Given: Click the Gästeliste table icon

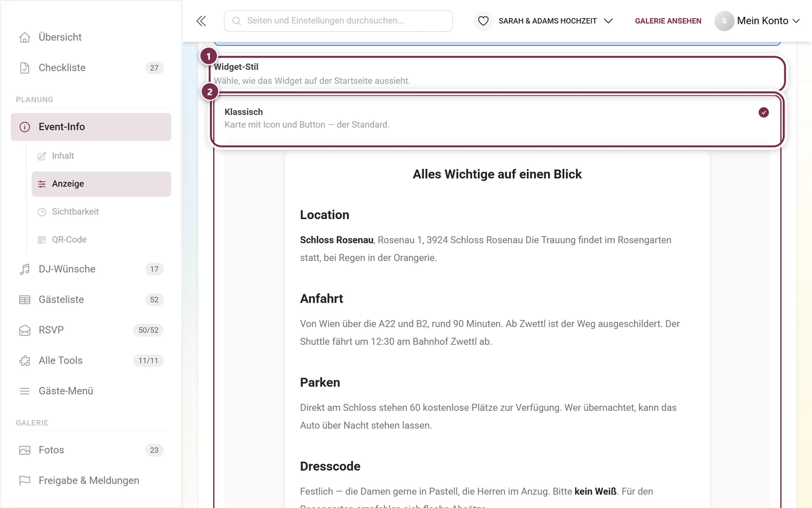Looking at the screenshot, I should point(25,300).
